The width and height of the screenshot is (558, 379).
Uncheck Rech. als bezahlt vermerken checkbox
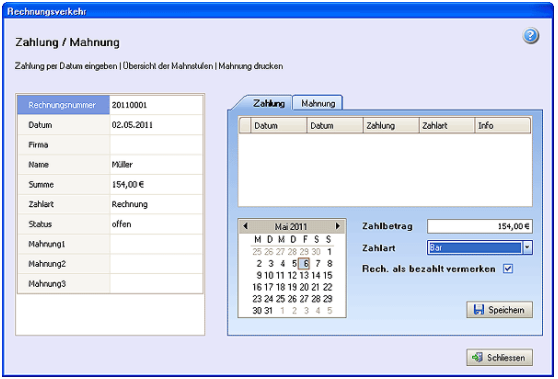(508, 269)
